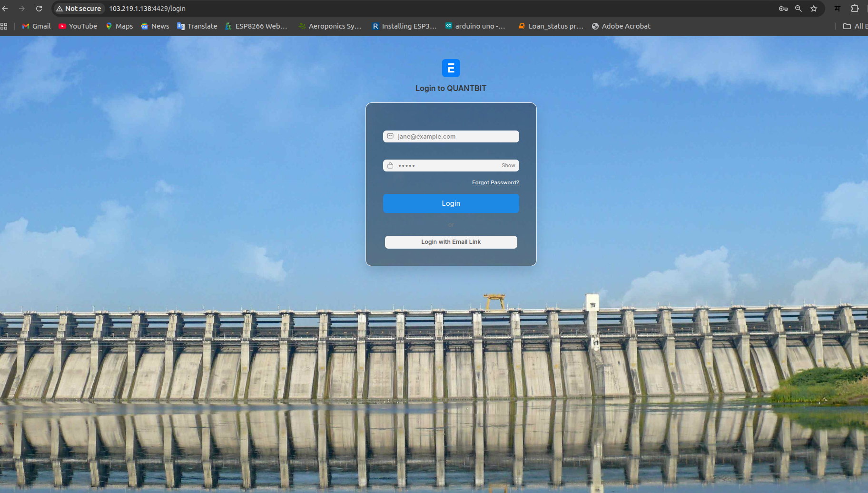This screenshot has width=868, height=493.
Task: Click the apps grid icon on bookmarks bar
Action: coord(5,26)
